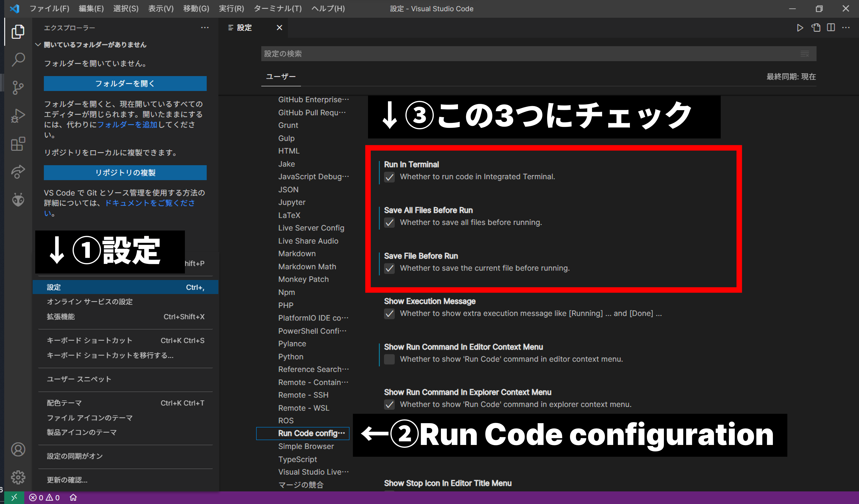
Task: Select 設定 Ctrl+, menu entry
Action: [x=125, y=287]
